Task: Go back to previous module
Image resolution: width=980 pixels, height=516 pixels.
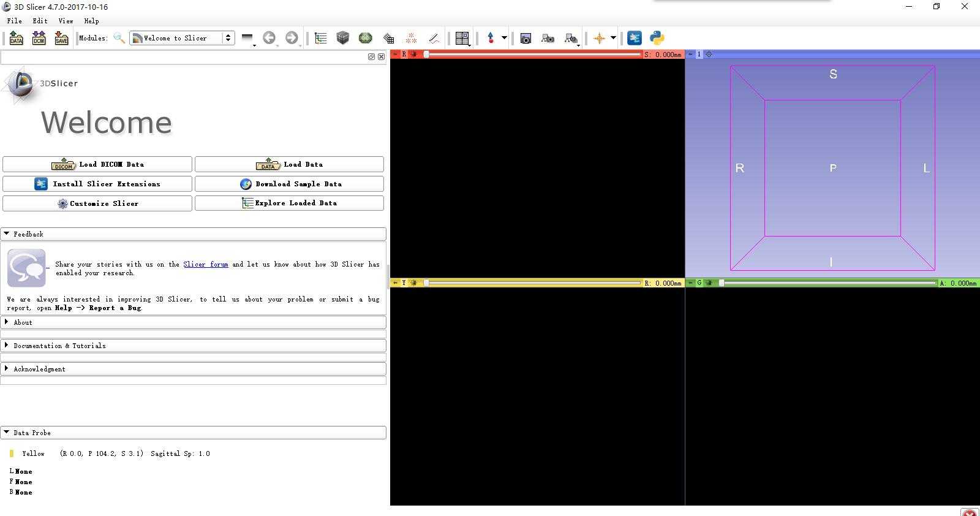Action: pos(269,38)
